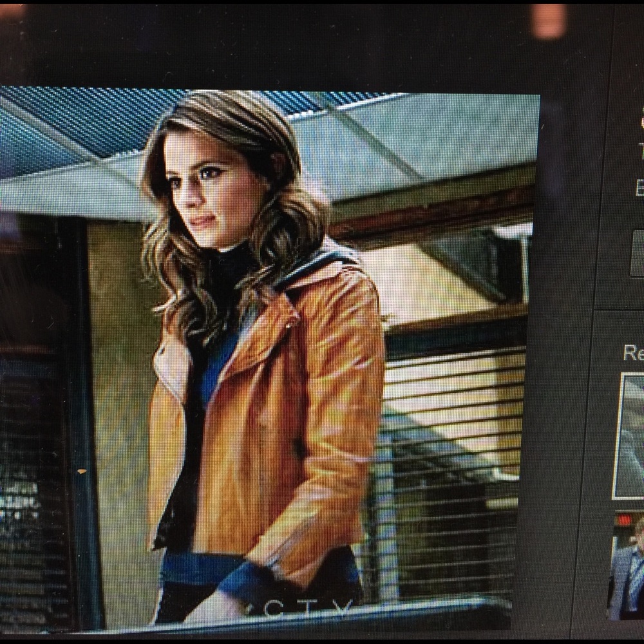
Task: Click the dark doorway on the photo's left edge
Action: click(39, 419)
